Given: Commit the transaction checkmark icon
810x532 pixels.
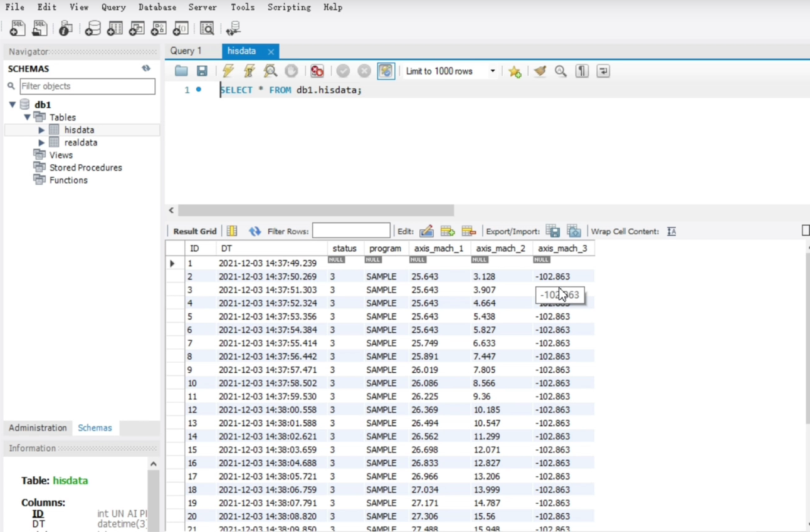Looking at the screenshot, I should click(x=343, y=71).
